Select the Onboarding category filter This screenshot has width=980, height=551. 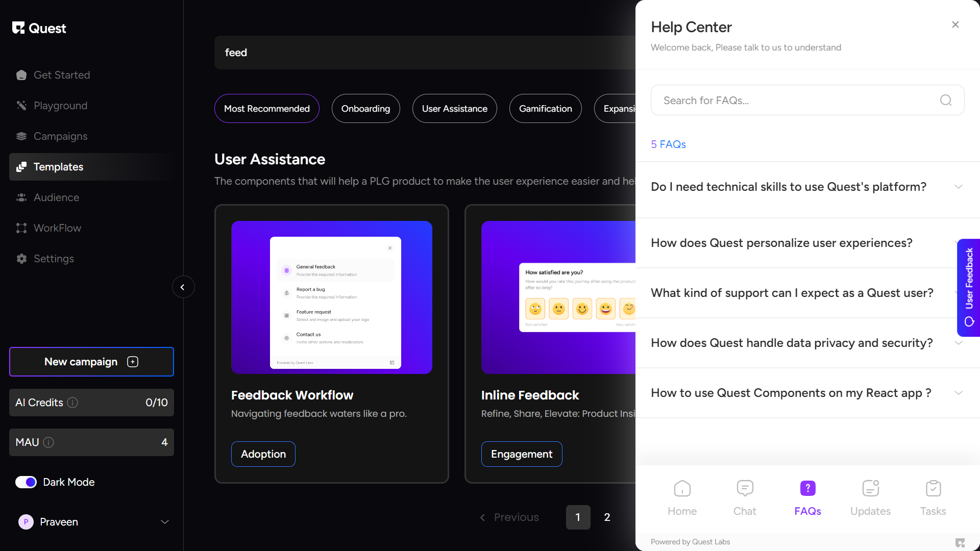tap(365, 109)
